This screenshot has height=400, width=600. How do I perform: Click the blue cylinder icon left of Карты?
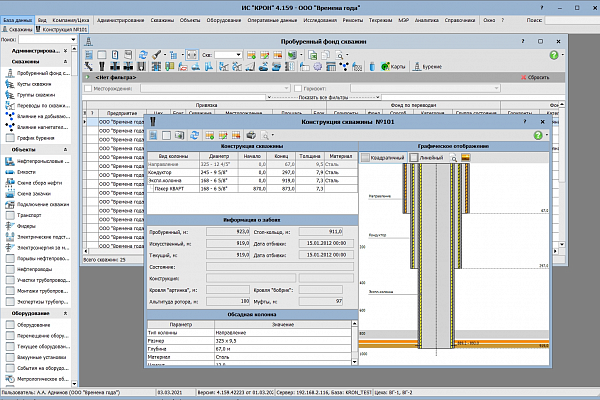(x=372, y=67)
